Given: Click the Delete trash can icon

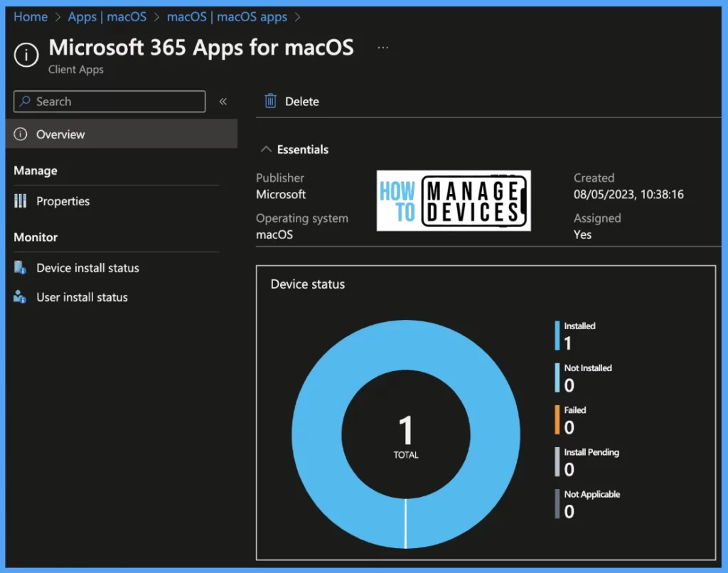Looking at the screenshot, I should (x=270, y=101).
